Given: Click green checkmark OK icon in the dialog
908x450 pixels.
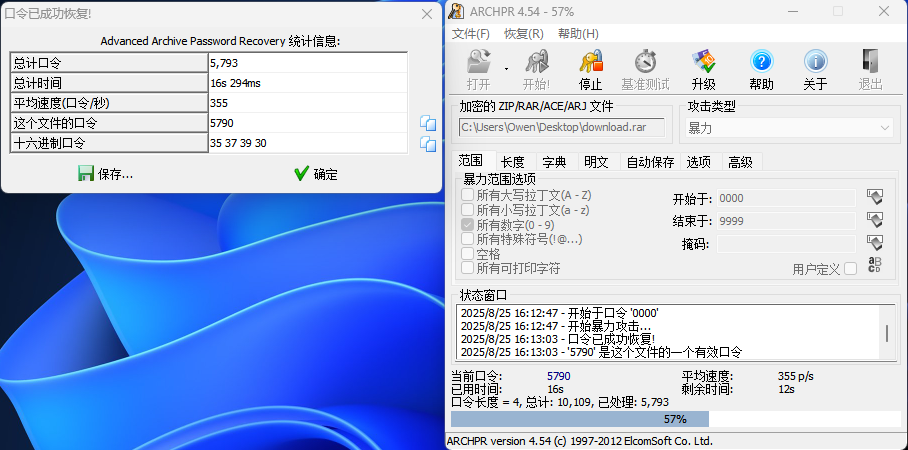Looking at the screenshot, I should click(301, 174).
